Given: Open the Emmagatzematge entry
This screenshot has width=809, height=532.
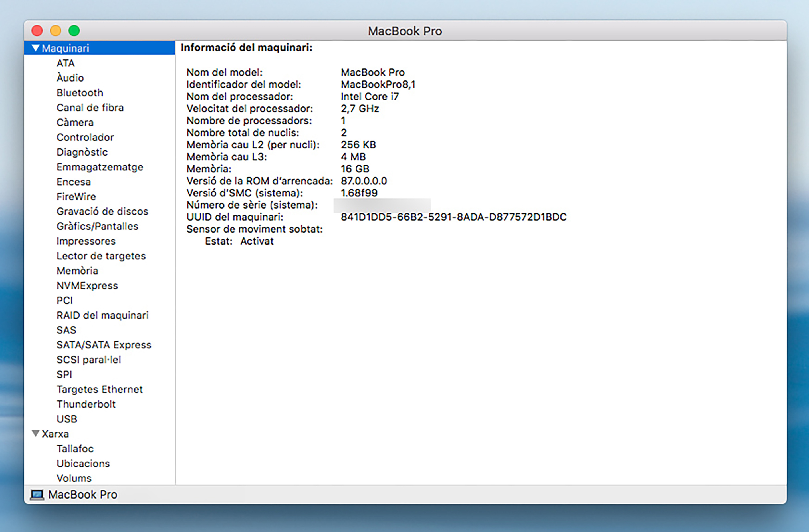Looking at the screenshot, I should [x=100, y=167].
